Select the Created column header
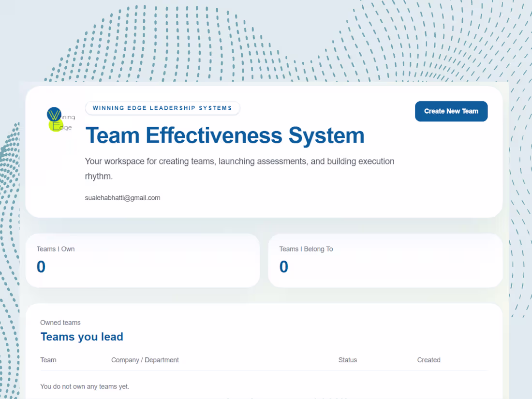Screen dimensions: 532x399 pyautogui.click(x=429, y=360)
